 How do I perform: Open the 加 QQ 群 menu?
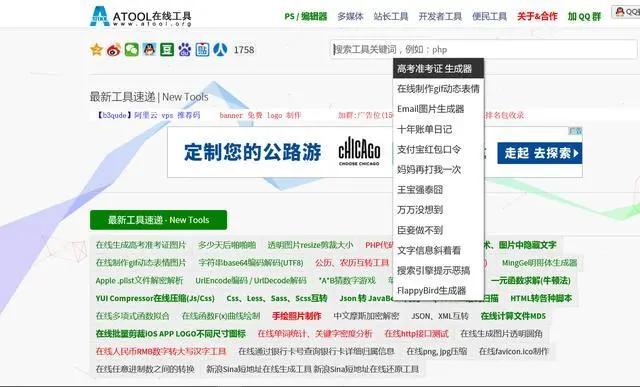[584, 16]
